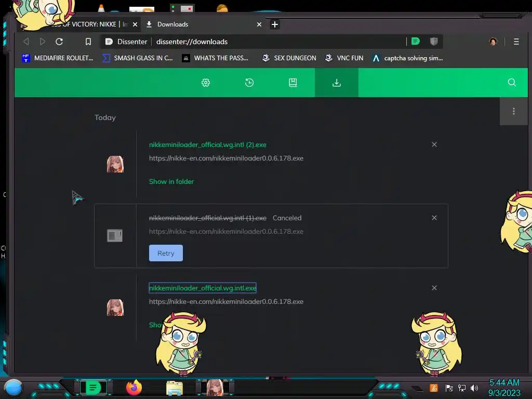Open the Bookmarks icon in green toolbar

click(293, 83)
